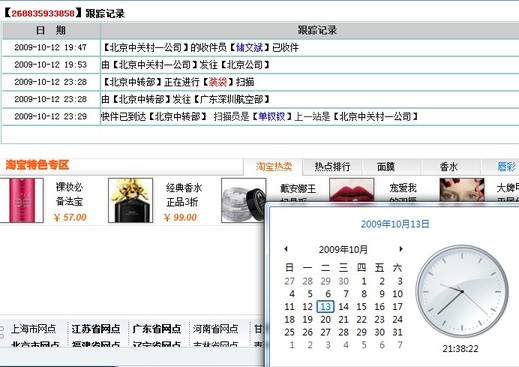Screen dimensions: 519x367
Task: Click the silver powder jar thumbnail
Action: (x=244, y=200)
